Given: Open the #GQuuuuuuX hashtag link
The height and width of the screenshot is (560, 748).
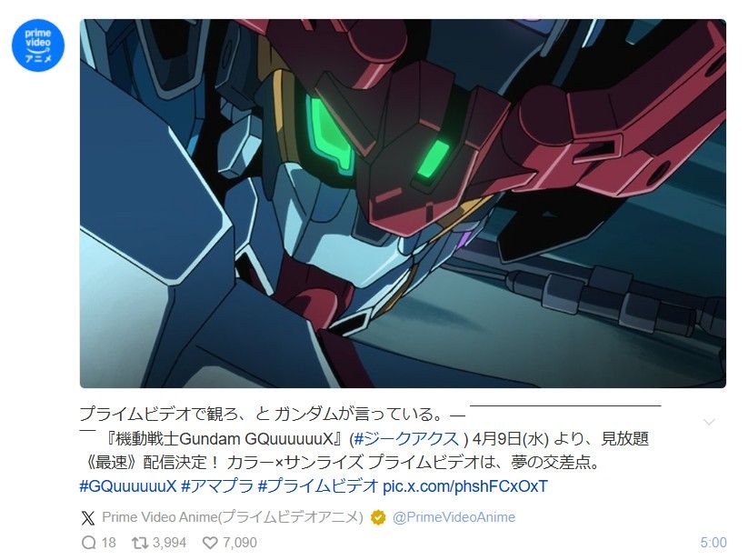Looking at the screenshot, I should coord(128,486).
